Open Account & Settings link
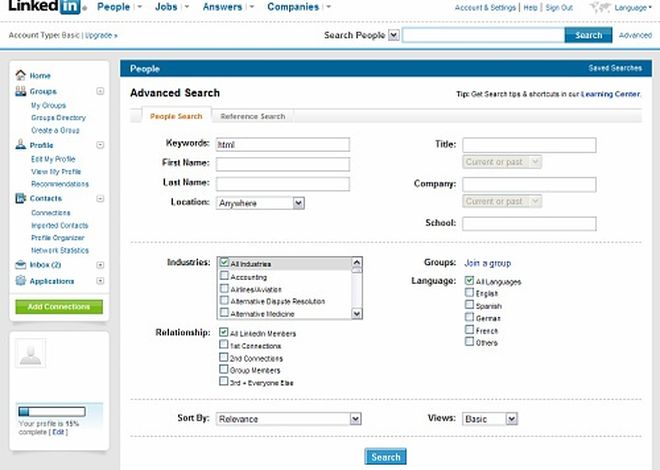The height and width of the screenshot is (470, 660). point(485,8)
